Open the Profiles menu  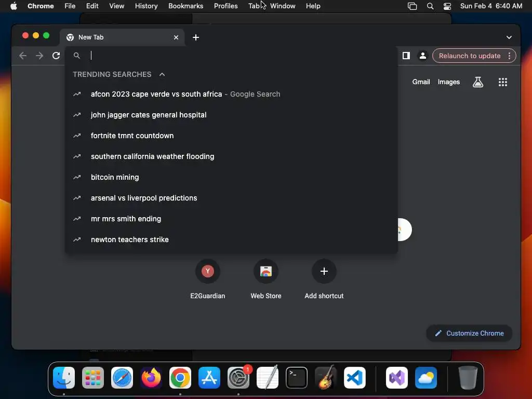tap(226, 6)
